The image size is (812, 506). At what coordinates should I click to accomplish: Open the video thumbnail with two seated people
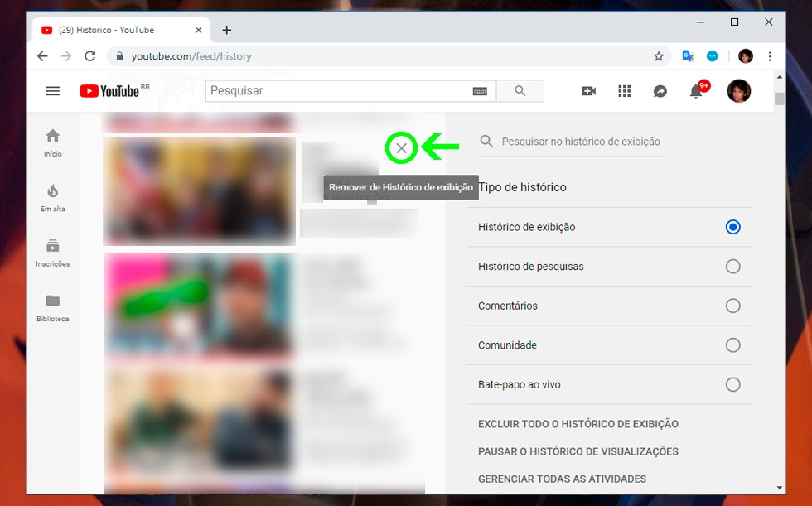[x=198, y=419]
